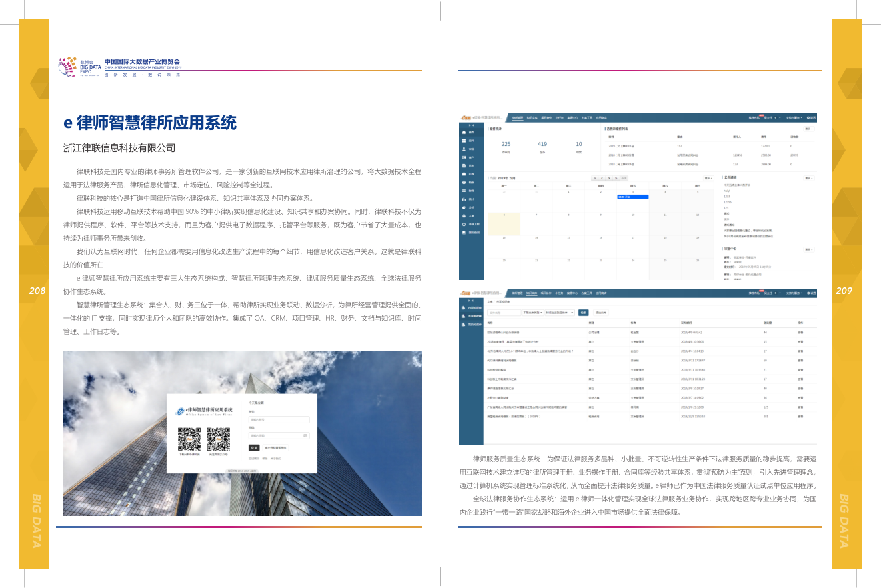Click the keyboard icon in login password field

point(305,435)
